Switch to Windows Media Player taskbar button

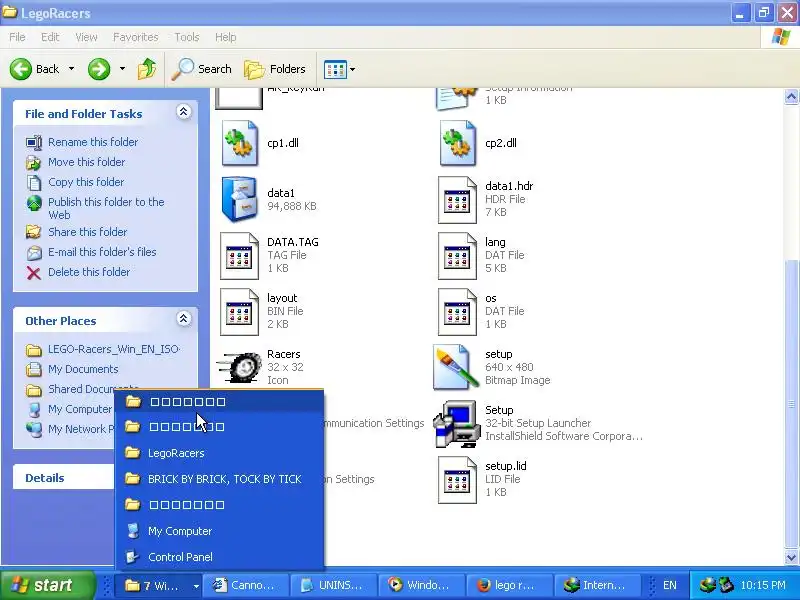click(421, 585)
